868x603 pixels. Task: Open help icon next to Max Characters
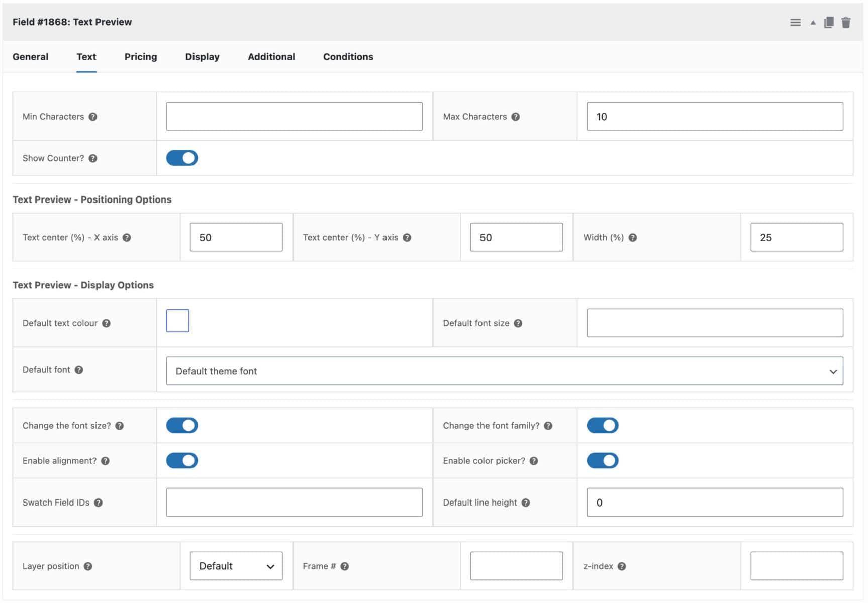(x=516, y=117)
